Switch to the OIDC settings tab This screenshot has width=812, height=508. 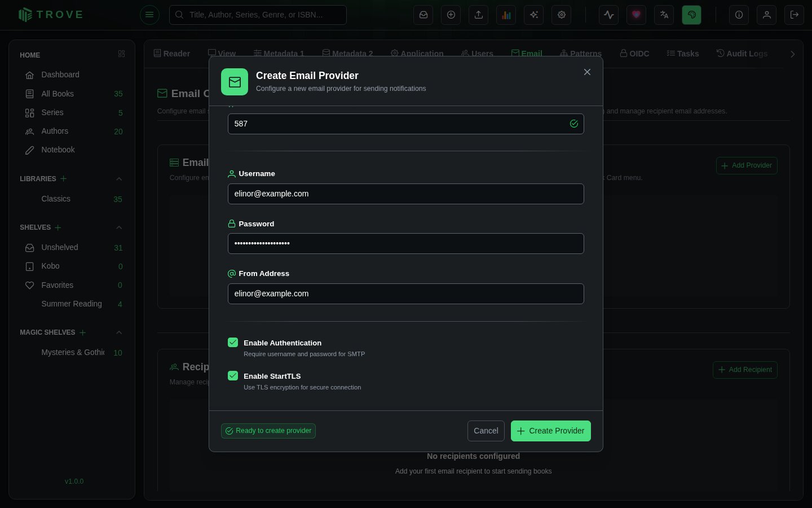(634, 54)
